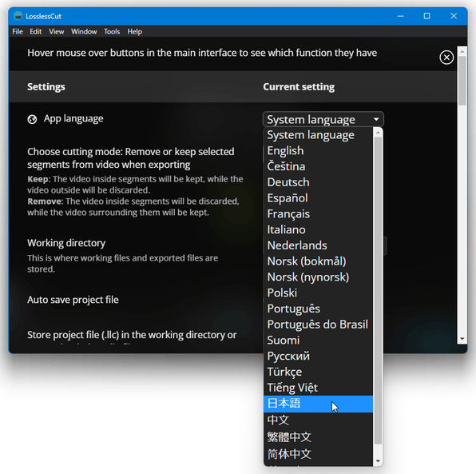
Task: Click the 'Store project file (.llc)' setting label
Action: 132,335
